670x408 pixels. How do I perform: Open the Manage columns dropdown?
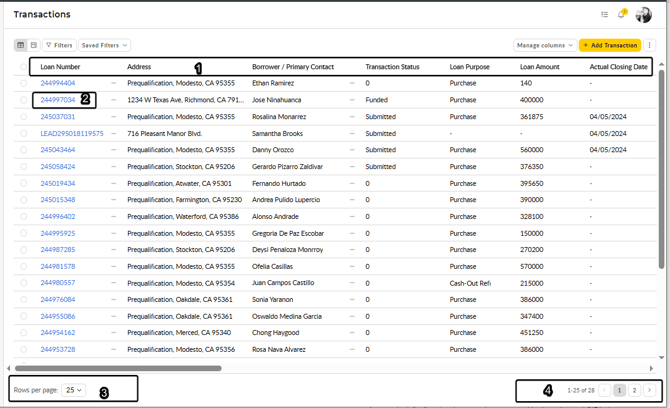tap(545, 45)
